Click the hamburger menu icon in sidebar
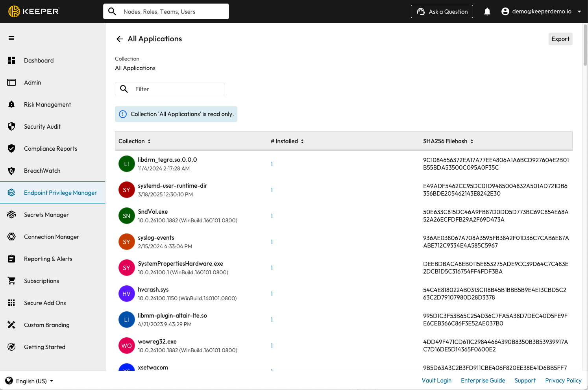The height and width of the screenshot is (390, 588). click(x=11, y=38)
